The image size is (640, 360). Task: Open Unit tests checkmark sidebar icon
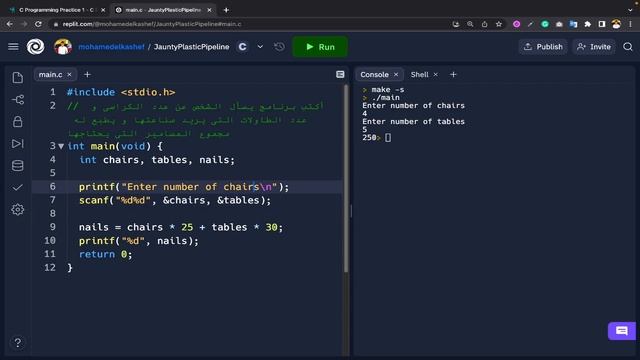tap(18, 187)
